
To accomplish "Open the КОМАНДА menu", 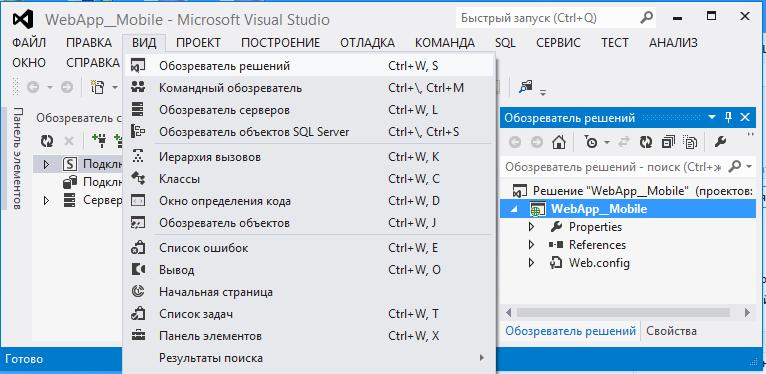I will 445,43.
